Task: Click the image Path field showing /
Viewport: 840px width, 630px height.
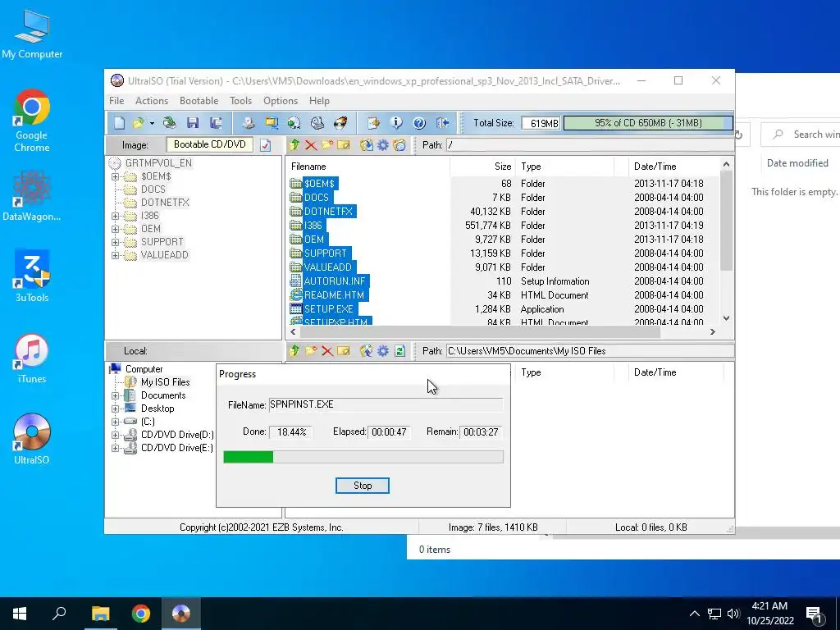Action: point(590,145)
